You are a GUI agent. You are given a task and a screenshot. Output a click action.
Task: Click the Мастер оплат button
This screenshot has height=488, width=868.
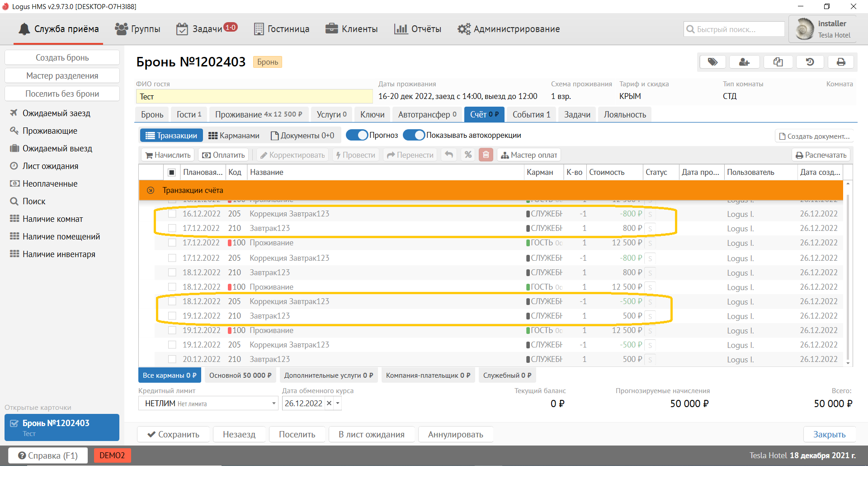click(529, 155)
